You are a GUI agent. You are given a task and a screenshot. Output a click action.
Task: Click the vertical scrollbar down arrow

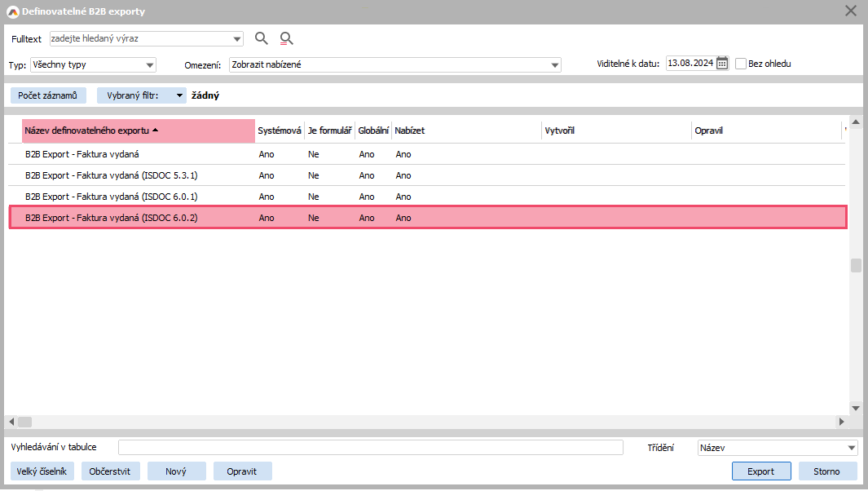click(856, 409)
